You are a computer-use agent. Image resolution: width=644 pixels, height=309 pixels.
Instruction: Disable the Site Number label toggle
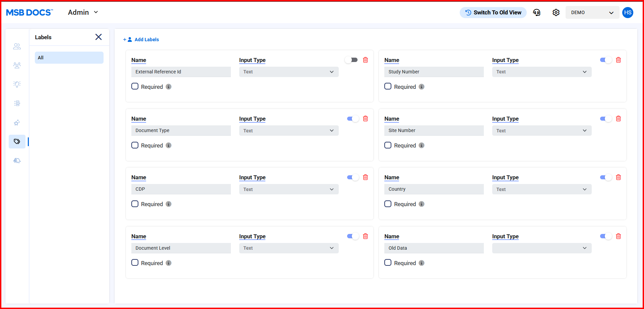(605, 119)
